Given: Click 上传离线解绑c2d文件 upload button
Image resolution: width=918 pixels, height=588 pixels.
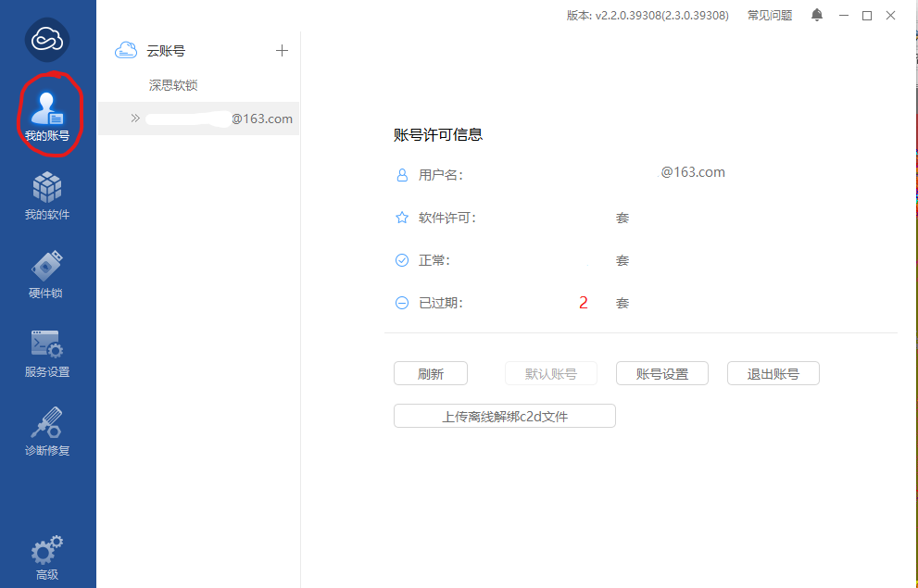Looking at the screenshot, I should (505, 417).
